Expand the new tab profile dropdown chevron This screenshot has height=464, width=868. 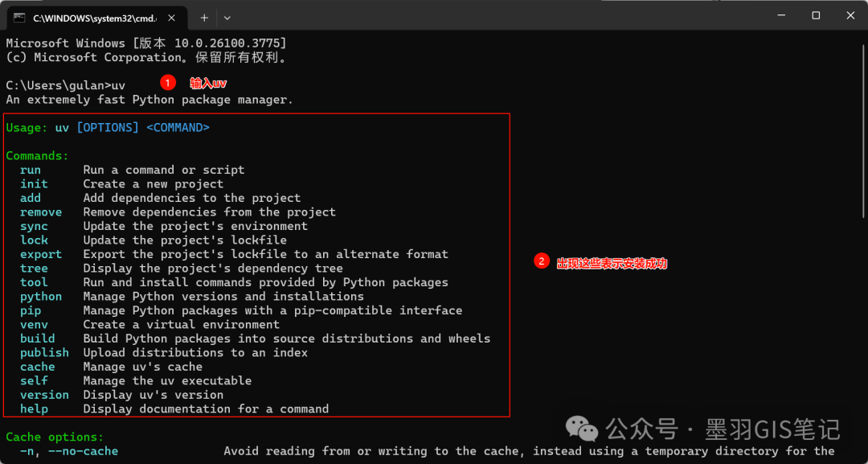pos(227,17)
